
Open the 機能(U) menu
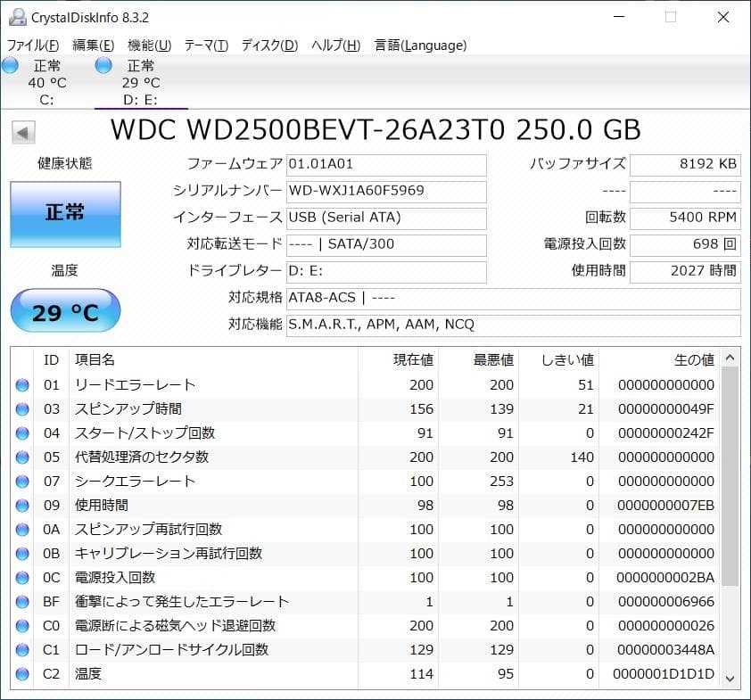[150, 45]
